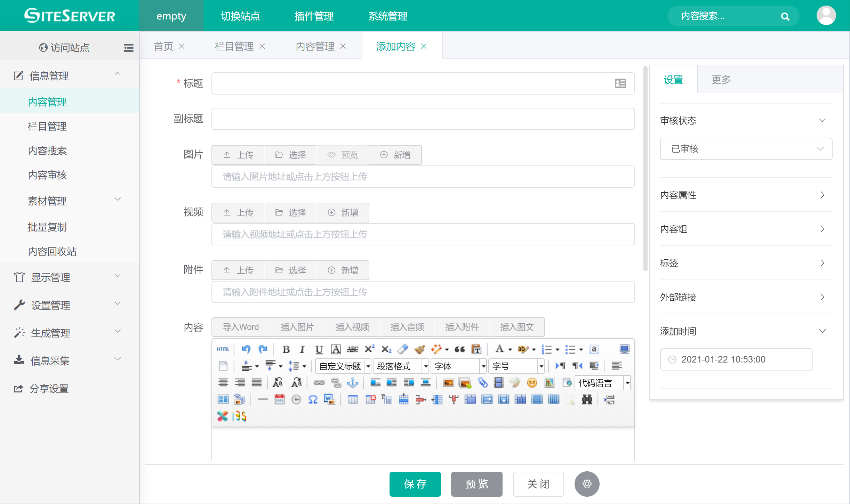
Task: Click the 保存 save button
Action: (415, 484)
